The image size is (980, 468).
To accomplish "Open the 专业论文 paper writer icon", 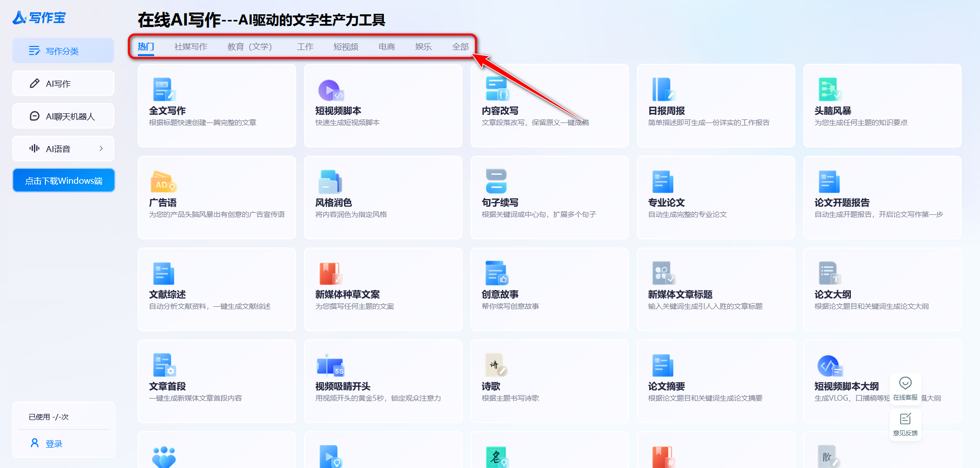I will (663, 182).
